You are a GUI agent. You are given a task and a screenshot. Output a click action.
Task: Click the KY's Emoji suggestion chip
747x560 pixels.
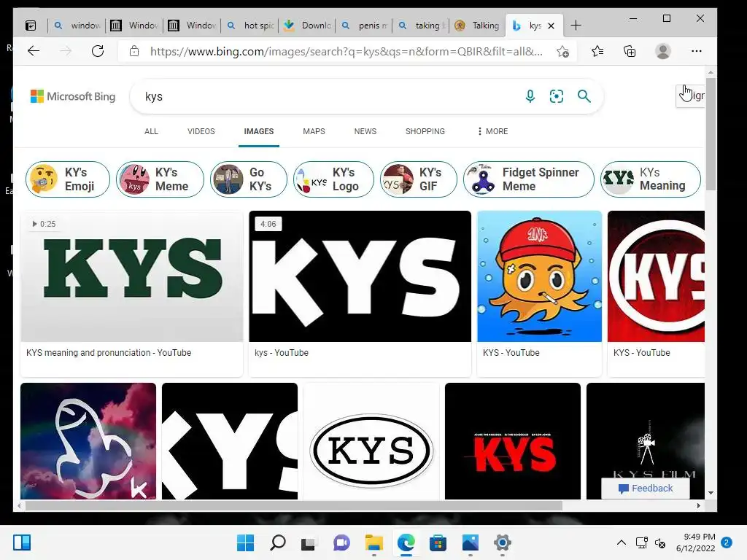[68, 179]
